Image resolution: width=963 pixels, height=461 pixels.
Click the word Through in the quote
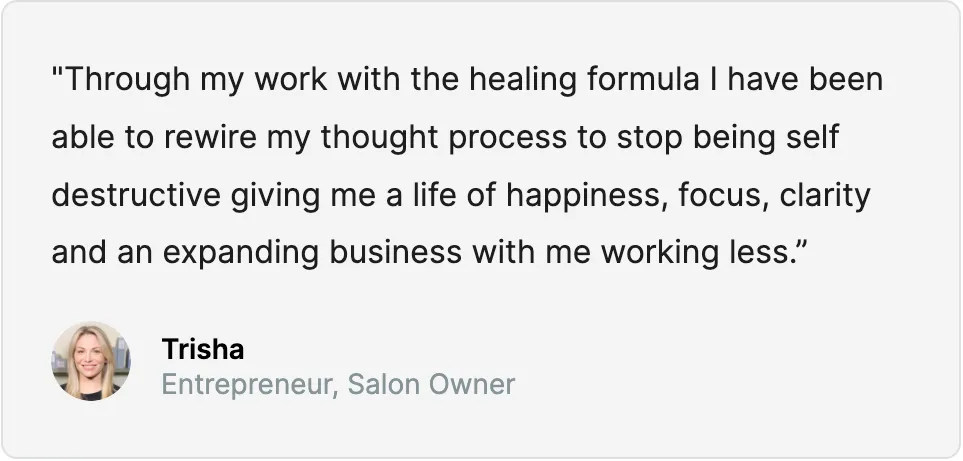pyautogui.click(x=127, y=80)
